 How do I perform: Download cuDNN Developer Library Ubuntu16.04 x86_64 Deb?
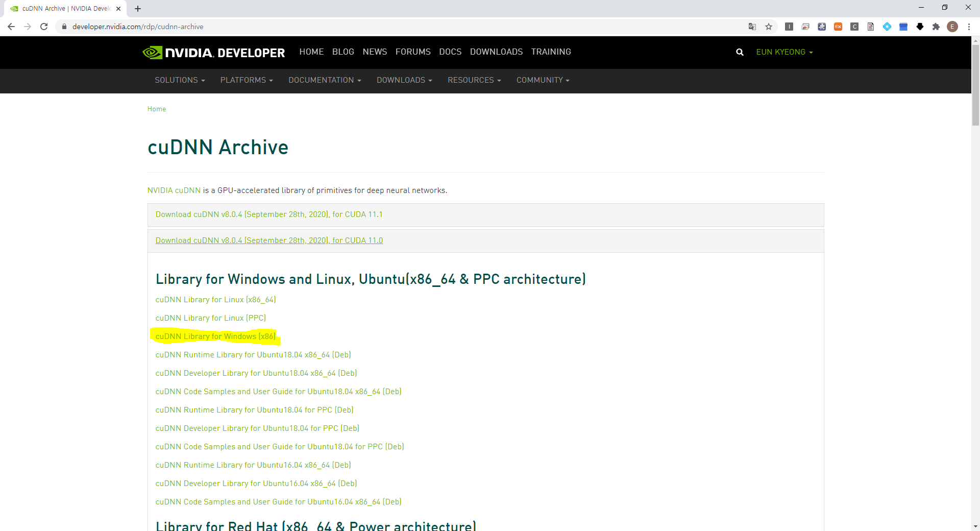(256, 484)
